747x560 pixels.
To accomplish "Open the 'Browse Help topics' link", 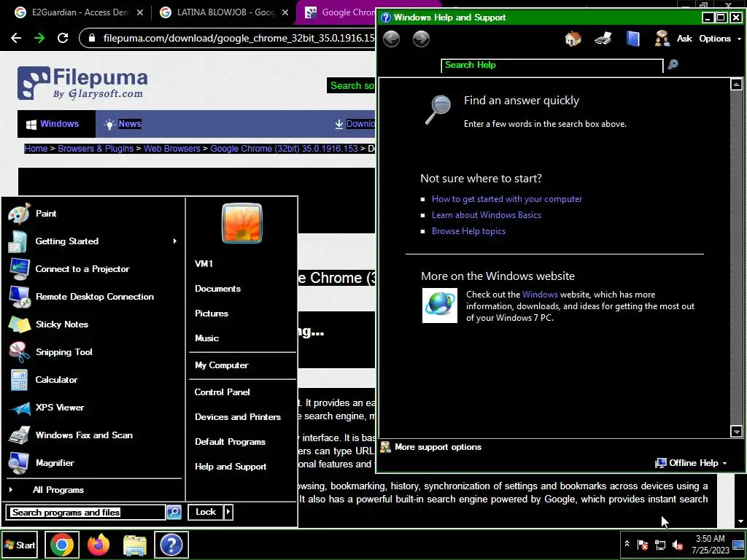I will (x=468, y=231).
